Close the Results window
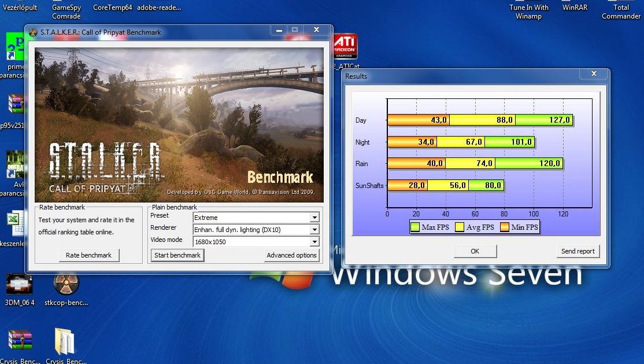Screen dimensions: 644x364 594,73
